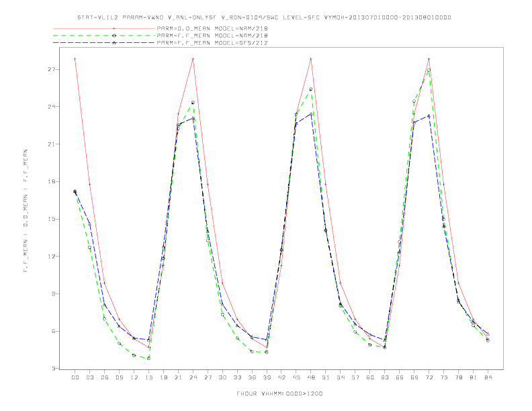Click y-axis tick label 3

pos(54,369)
